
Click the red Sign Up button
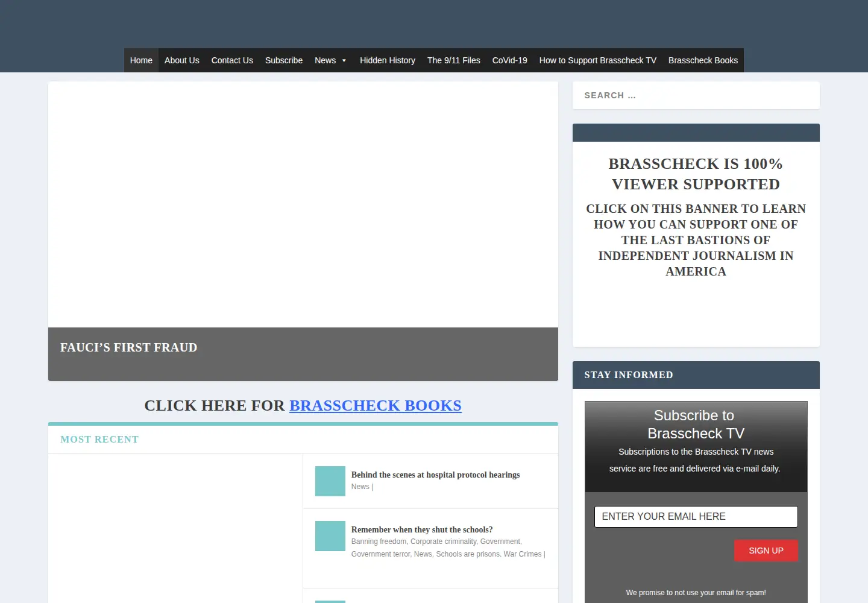point(766,551)
